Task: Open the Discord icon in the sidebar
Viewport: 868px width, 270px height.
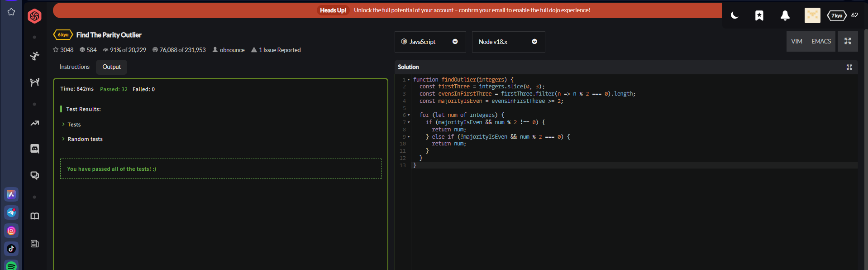Action: tap(34, 149)
